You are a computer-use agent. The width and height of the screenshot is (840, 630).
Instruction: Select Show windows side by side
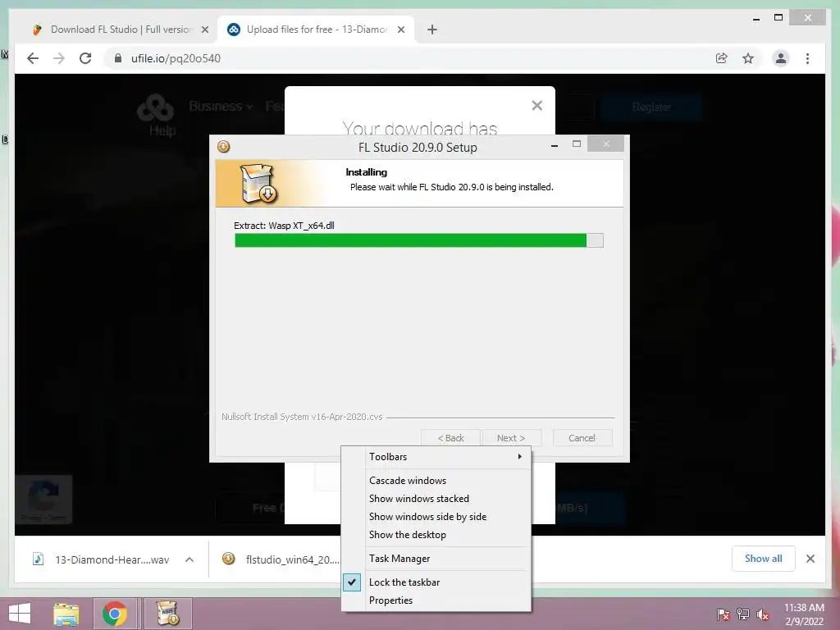coord(436,517)
